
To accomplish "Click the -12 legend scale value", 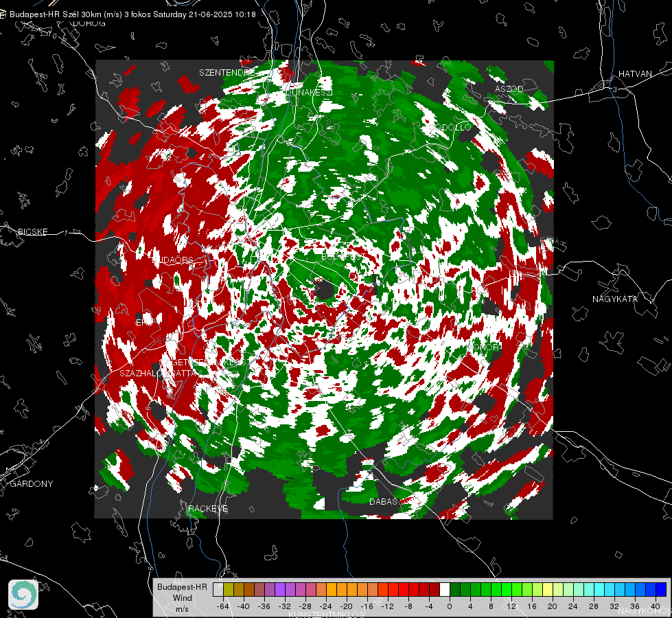I will [x=387, y=606].
